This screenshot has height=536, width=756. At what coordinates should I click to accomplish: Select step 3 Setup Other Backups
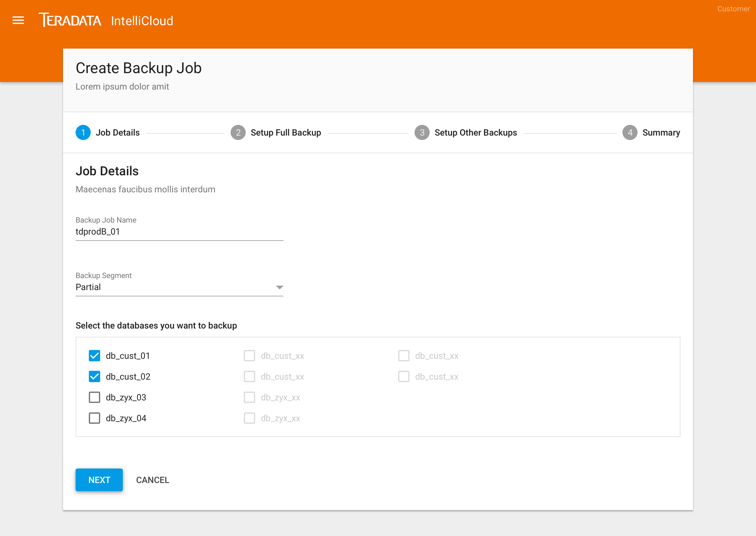click(466, 133)
